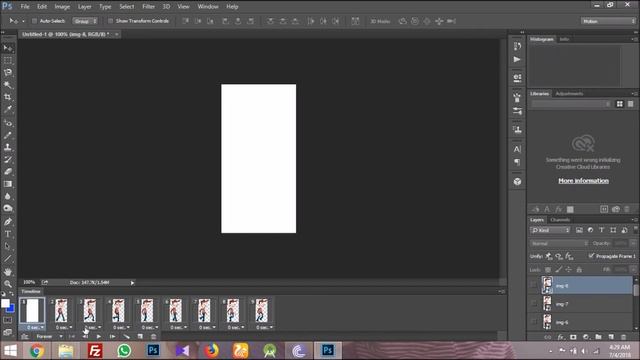Select the Eyedropper tool
The height and width of the screenshot is (360, 640).
(8, 109)
